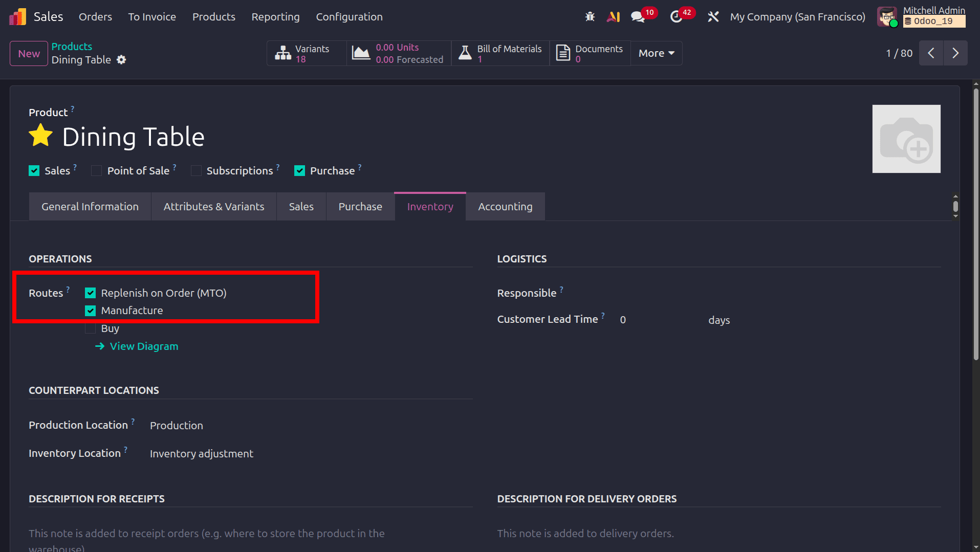The height and width of the screenshot is (552, 980).
Task: Expand the More dropdown
Action: 657,53
